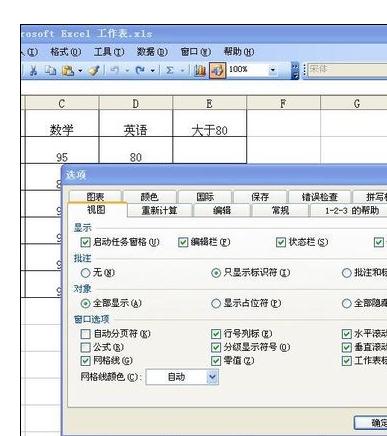Select column D header

[x=136, y=103]
